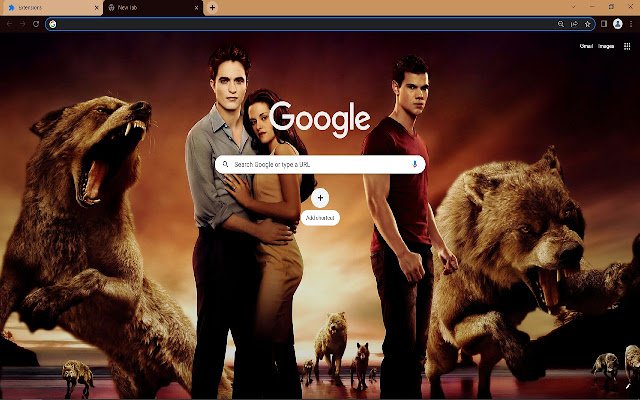The height and width of the screenshot is (400, 640).
Task: Open the zoom magnifier in the address bar
Action: 561,24
